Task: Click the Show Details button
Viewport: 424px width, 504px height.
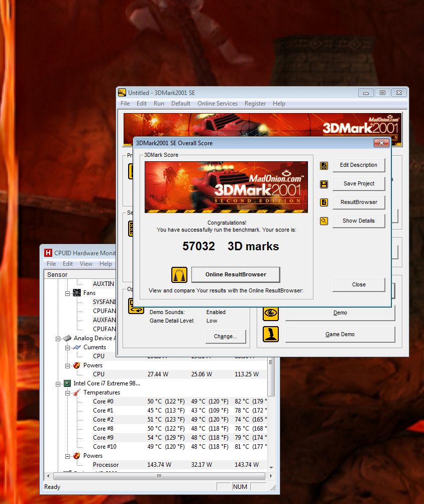Action: click(359, 221)
